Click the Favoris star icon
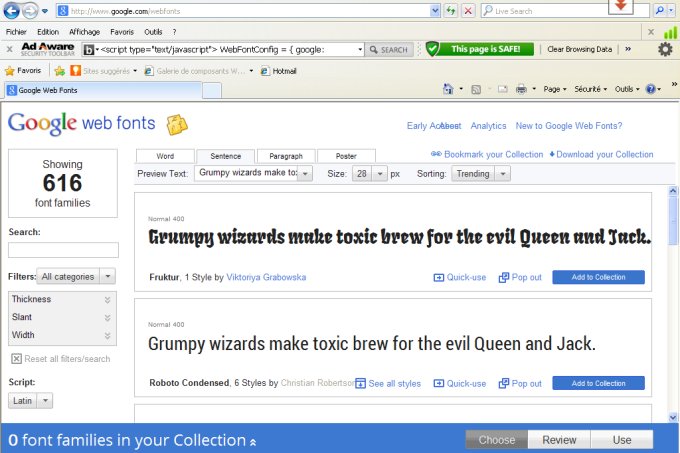The image size is (680, 453). [x=11, y=71]
